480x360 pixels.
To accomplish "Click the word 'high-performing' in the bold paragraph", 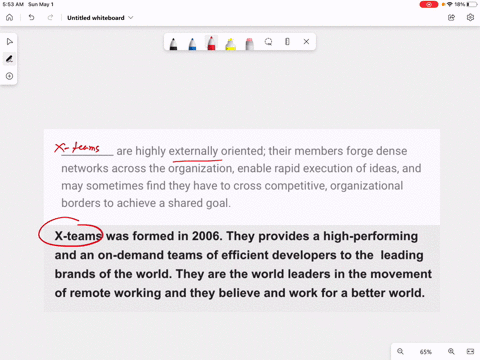I will [370, 236].
